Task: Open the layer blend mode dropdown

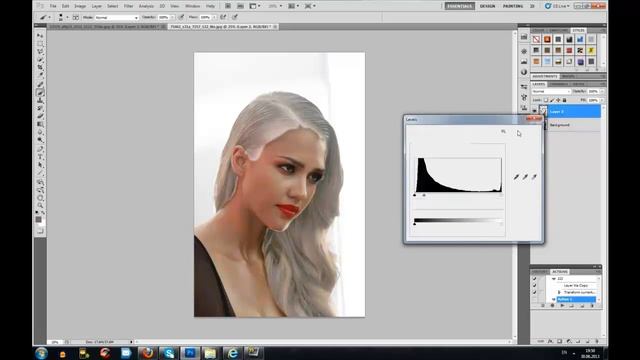Action: 551,91
